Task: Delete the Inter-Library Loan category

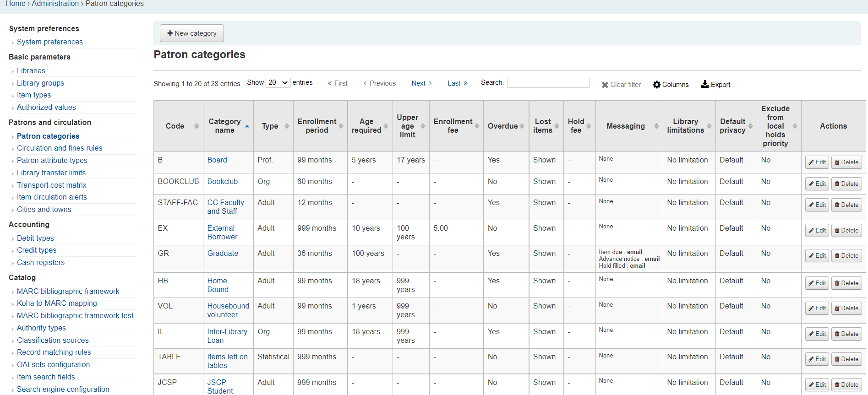Action: (846, 334)
